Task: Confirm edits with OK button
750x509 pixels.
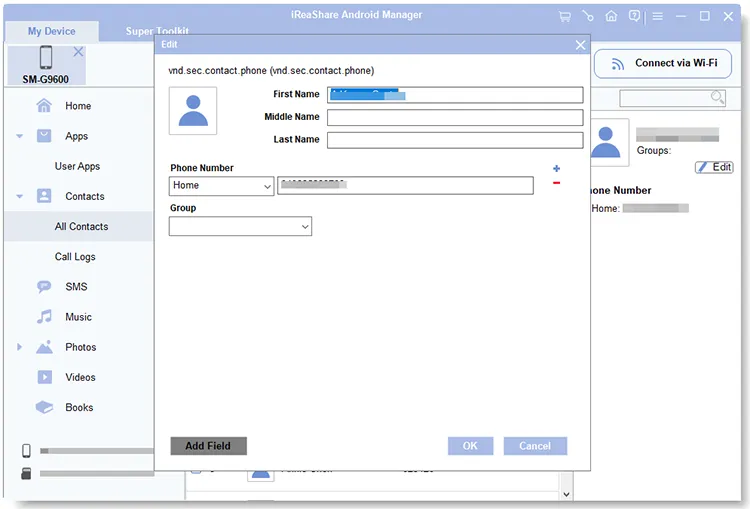Action: click(x=470, y=446)
